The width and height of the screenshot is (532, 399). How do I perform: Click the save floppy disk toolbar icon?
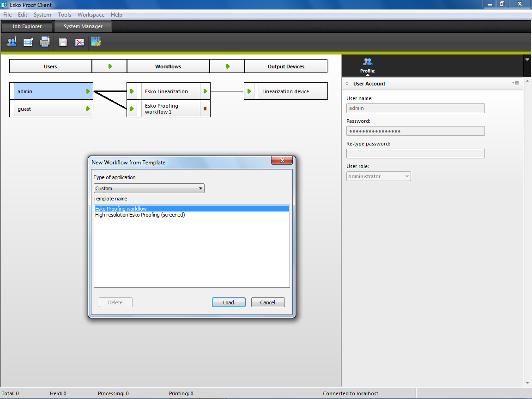pyautogui.click(x=63, y=42)
